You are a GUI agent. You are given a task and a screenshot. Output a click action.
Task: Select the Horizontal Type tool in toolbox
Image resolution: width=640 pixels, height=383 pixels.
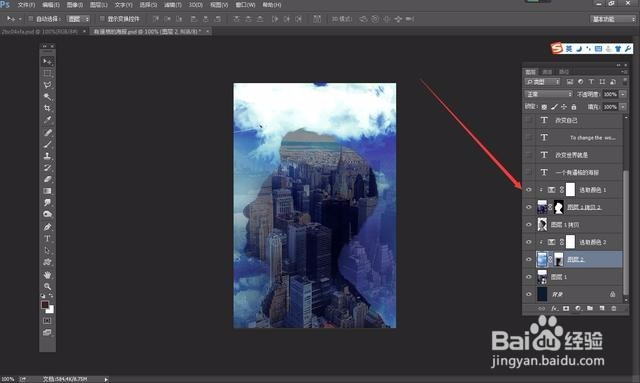[47, 238]
